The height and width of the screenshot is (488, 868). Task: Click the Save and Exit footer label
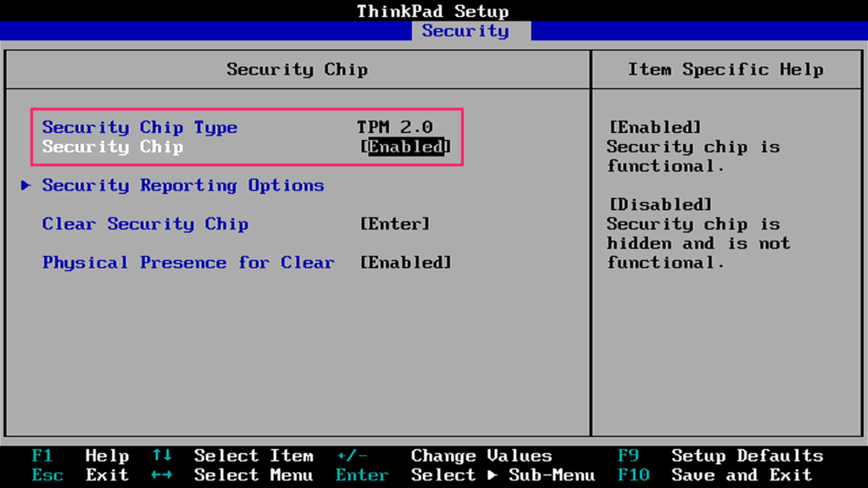743,475
